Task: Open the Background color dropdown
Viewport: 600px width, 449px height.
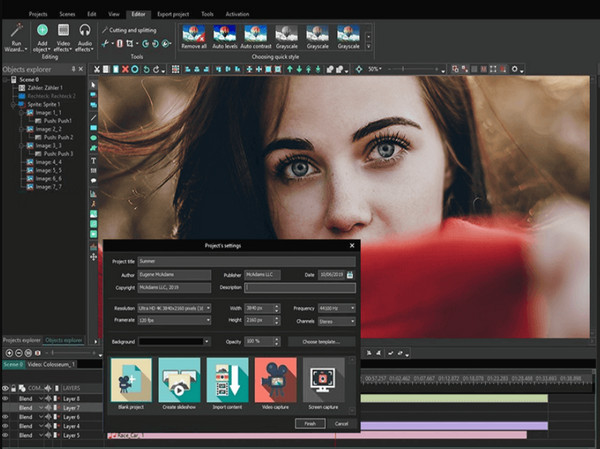Action: pos(207,341)
